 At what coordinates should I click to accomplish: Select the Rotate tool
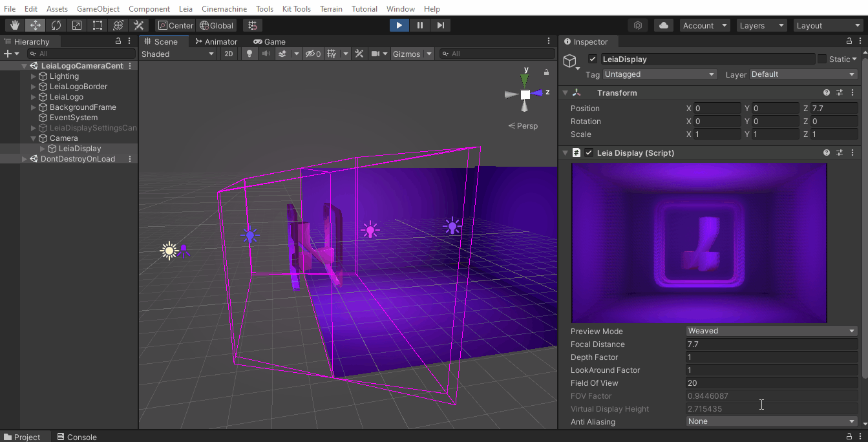coord(56,25)
